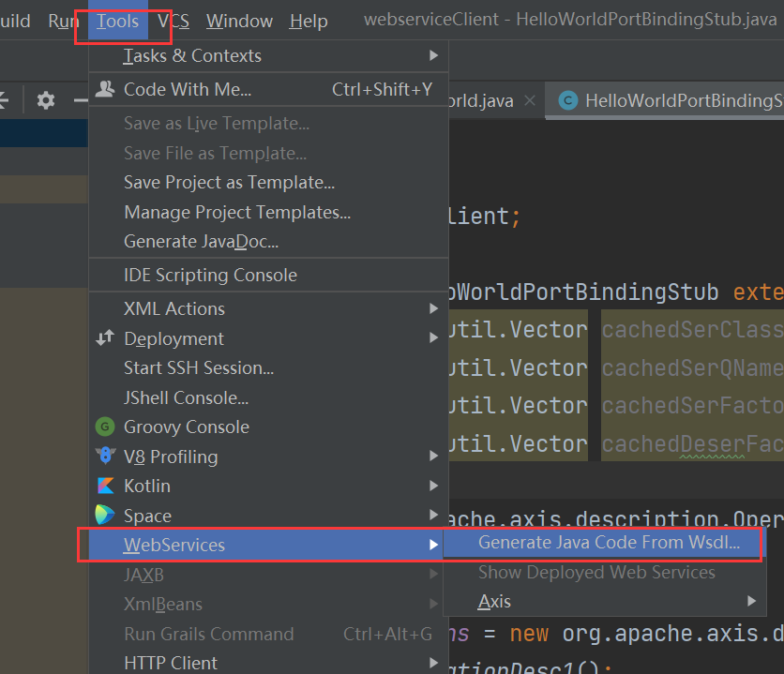Click the 'new' keyword in editor
The image size is (784, 674).
[x=529, y=634]
